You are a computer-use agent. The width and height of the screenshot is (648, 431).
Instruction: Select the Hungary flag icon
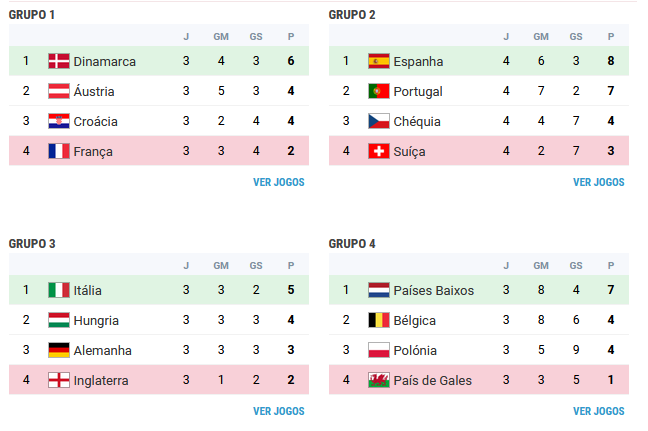[x=59, y=320]
